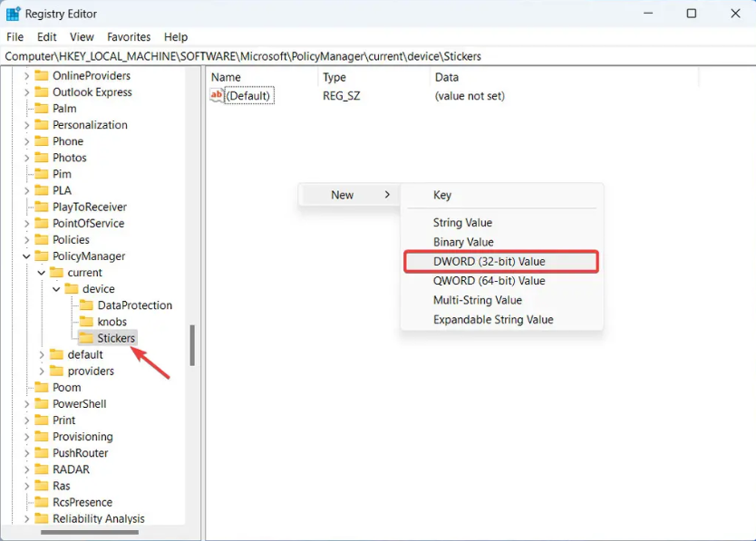Open the View menu
Image resolution: width=756 pixels, height=541 pixels.
[x=82, y=37]
